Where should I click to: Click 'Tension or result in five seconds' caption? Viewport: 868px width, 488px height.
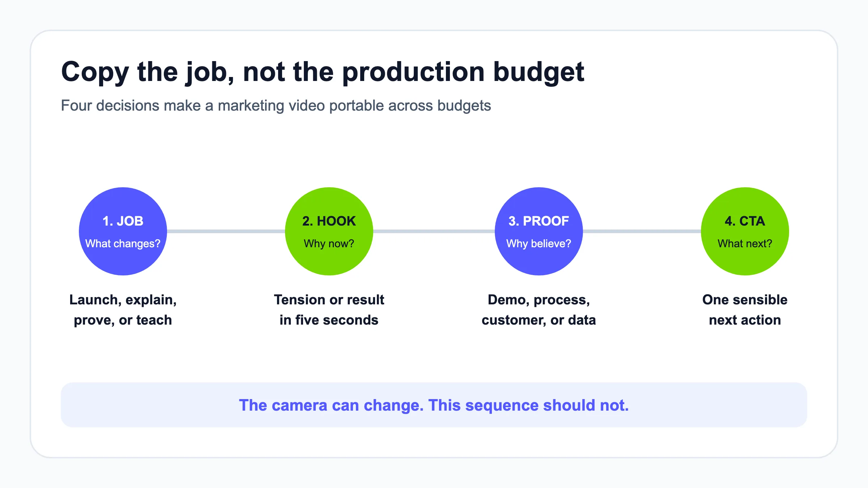pyautogui.click(x=329, y=310)
